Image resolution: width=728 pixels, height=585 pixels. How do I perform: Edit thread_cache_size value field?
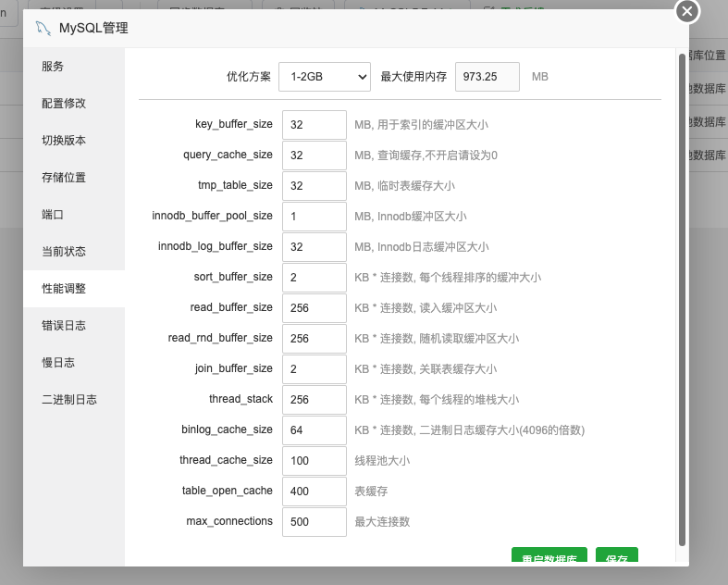[315, 460]
